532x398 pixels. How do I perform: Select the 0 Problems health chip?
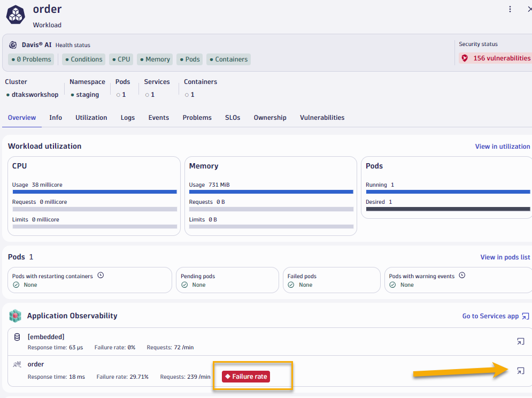30,59
